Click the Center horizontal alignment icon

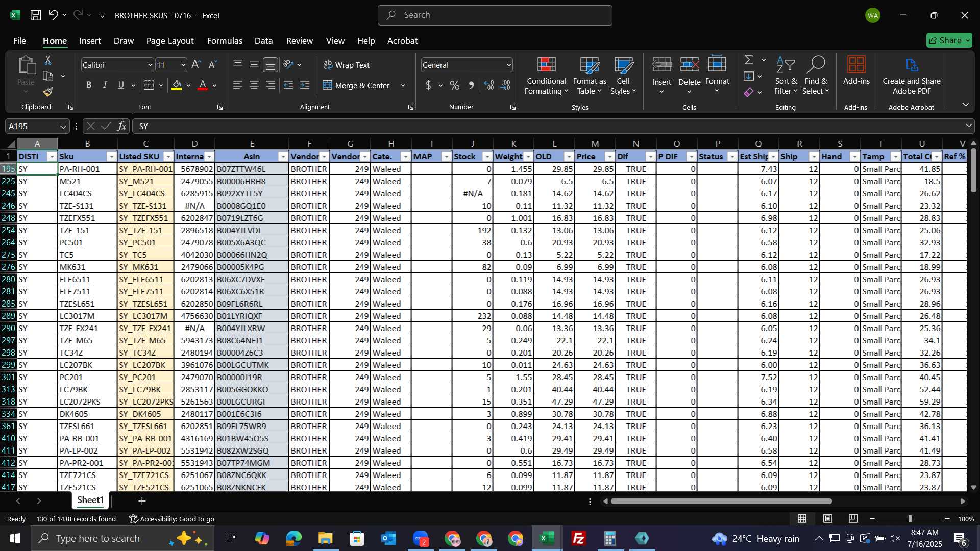[254, 85]
